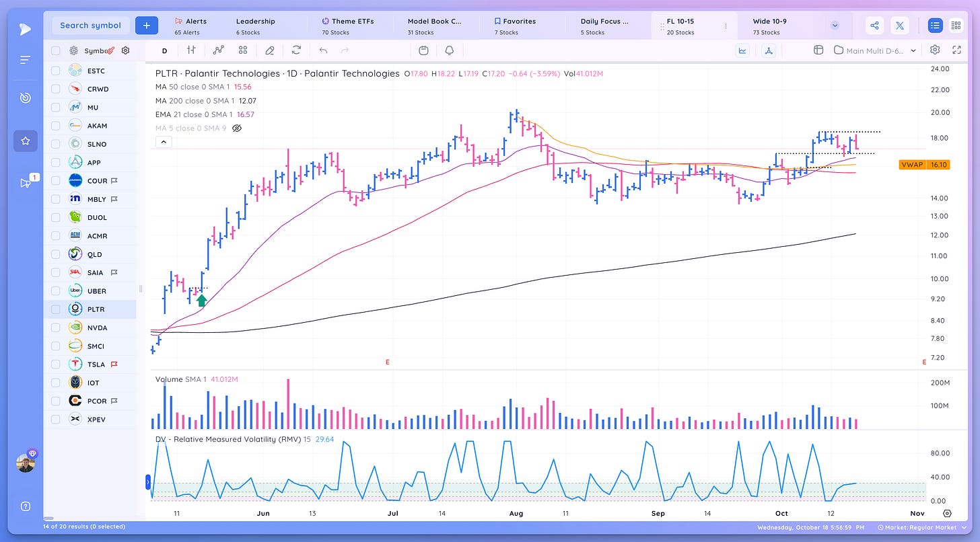Undo the last chart action
Viewport: 980px width, 542px height.
tap(323, 50)
